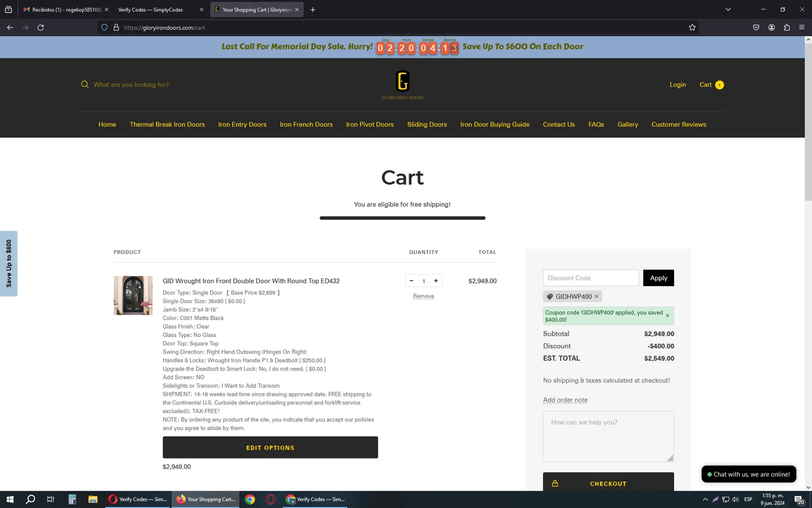Open the Chat with us online widget
Viewport: 812px width, 508px height.
tap(749, 474)
